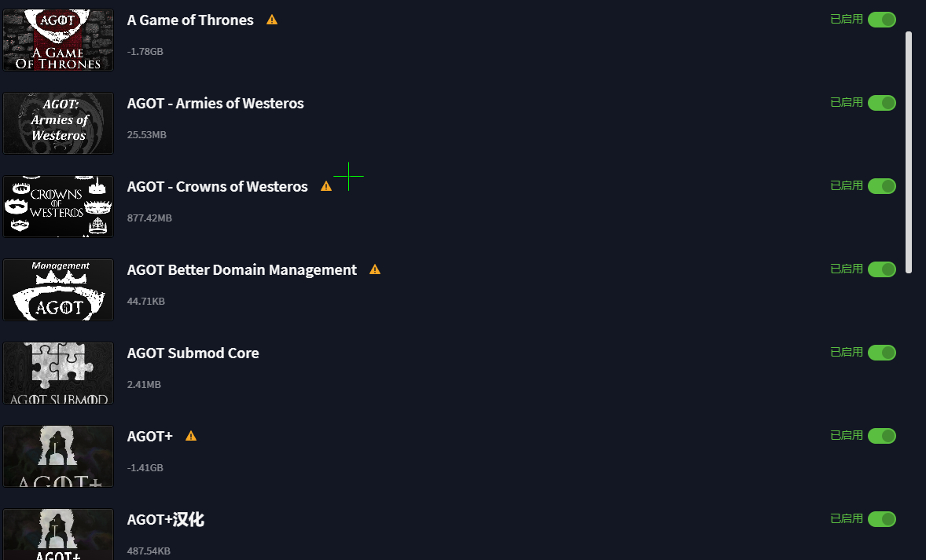
Task: Open the Armies of Westeros thumbnail image
Action: coord(58,123)
